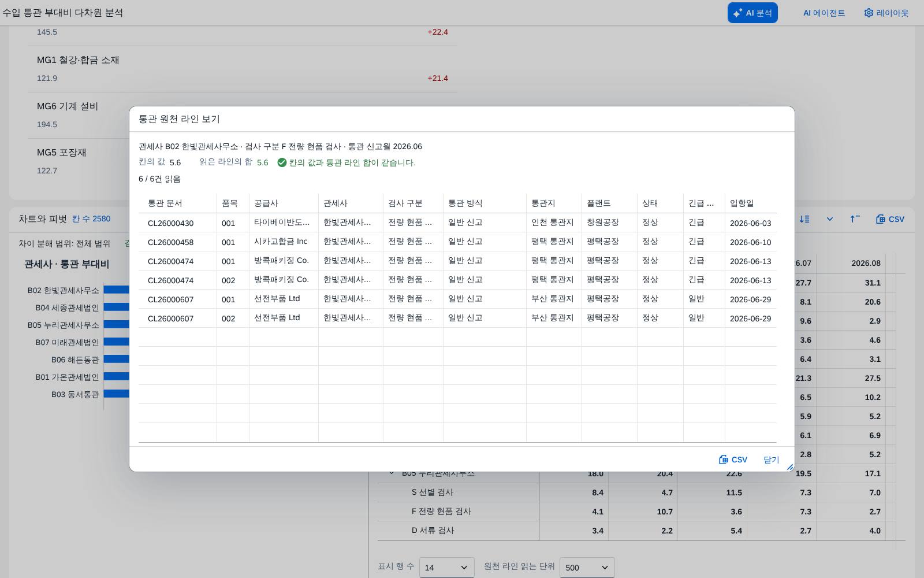
Task: Click the 공급사 column header
Action: point(284,203)
